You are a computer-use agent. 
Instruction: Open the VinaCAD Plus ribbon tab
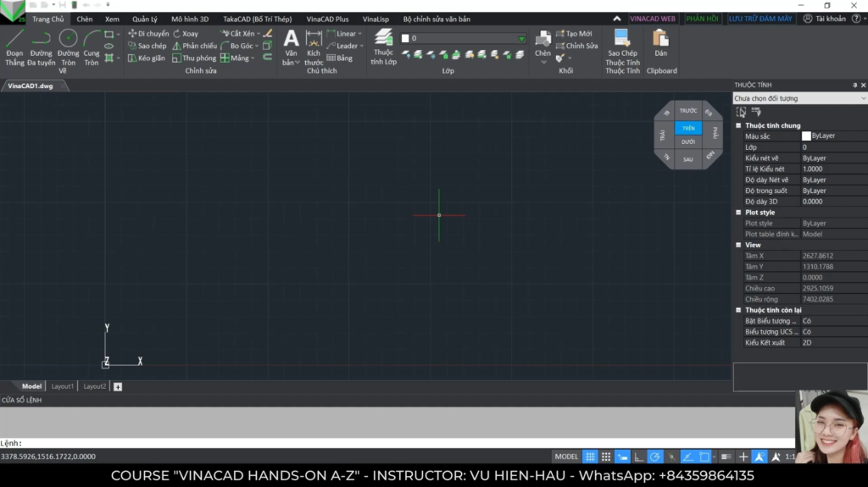(327, 19)
